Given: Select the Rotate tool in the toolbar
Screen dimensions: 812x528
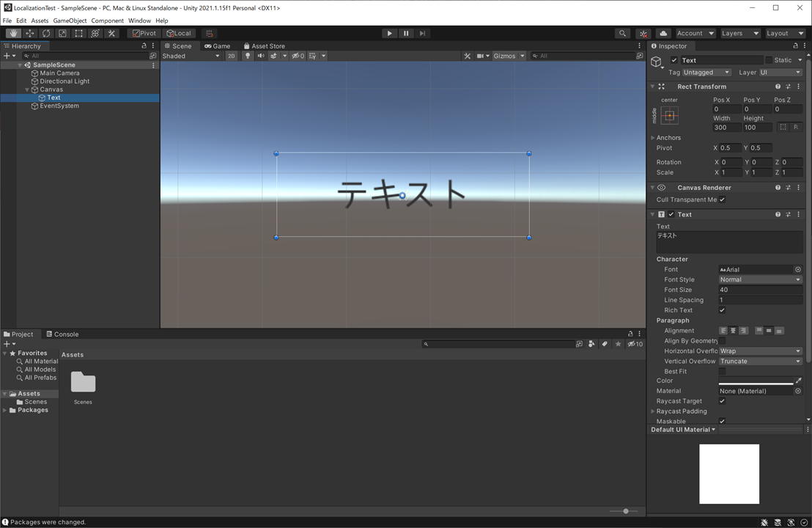Looking at the screenshot, I should tap(46, 33).
